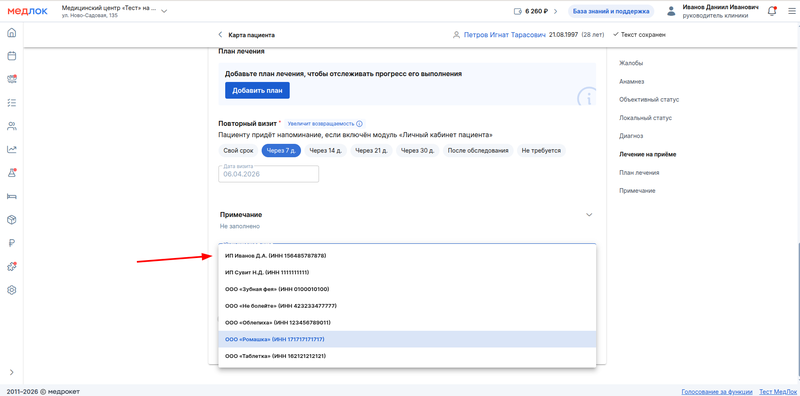This screenshot has height=396, width=800.
Task: Click the user profile avatar icon
Action: coord(671,11)
